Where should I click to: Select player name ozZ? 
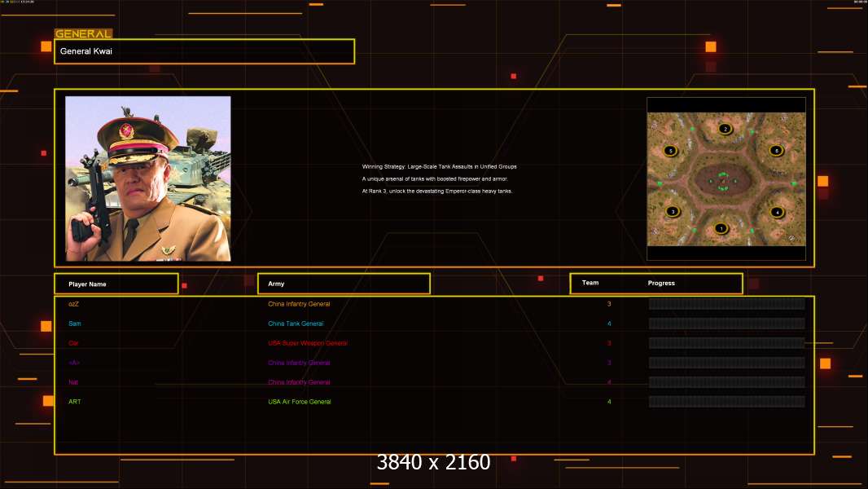point(73,304)
